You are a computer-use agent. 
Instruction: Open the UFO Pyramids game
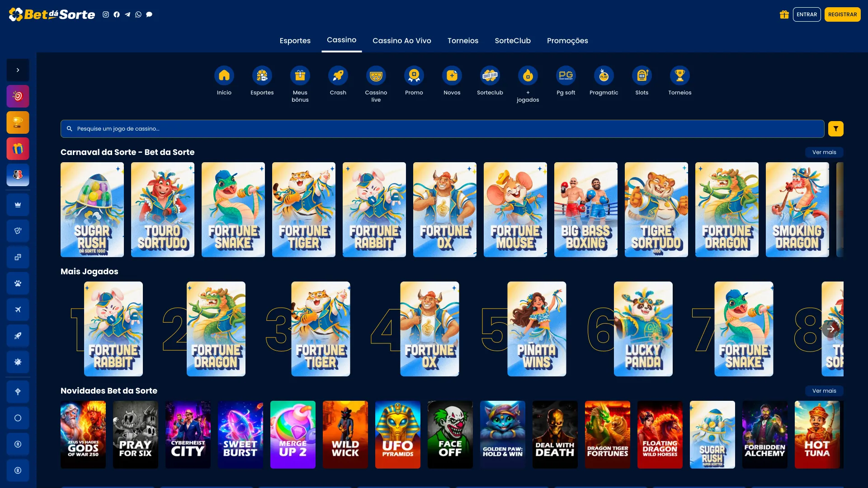398,435
